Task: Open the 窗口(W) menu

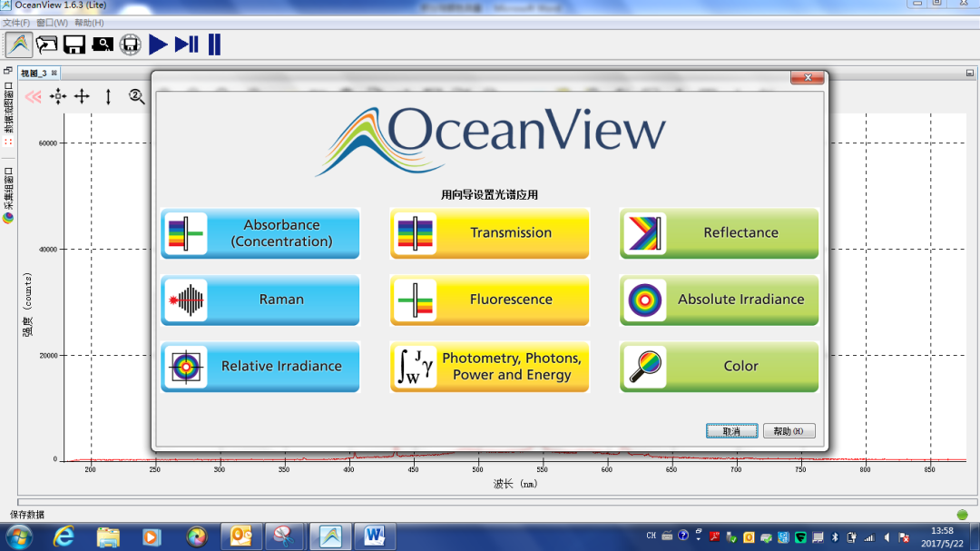Action: pyautogui.click(x=52, y=23)
